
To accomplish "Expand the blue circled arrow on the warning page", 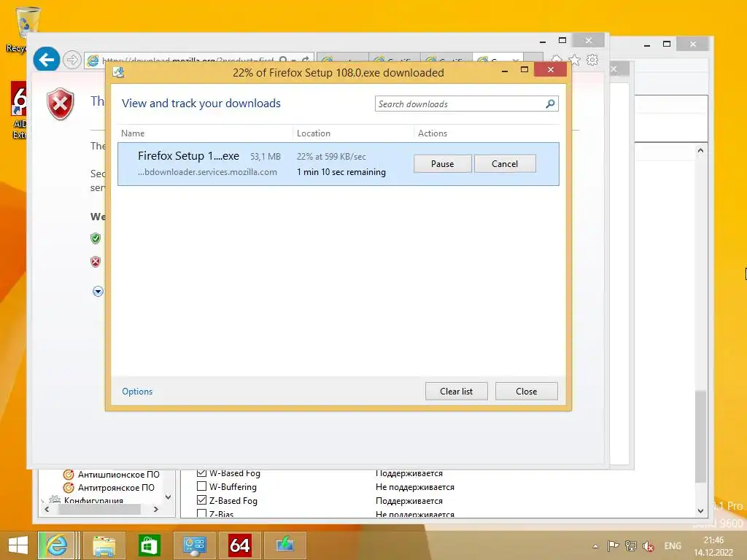I will click(98, 292).
